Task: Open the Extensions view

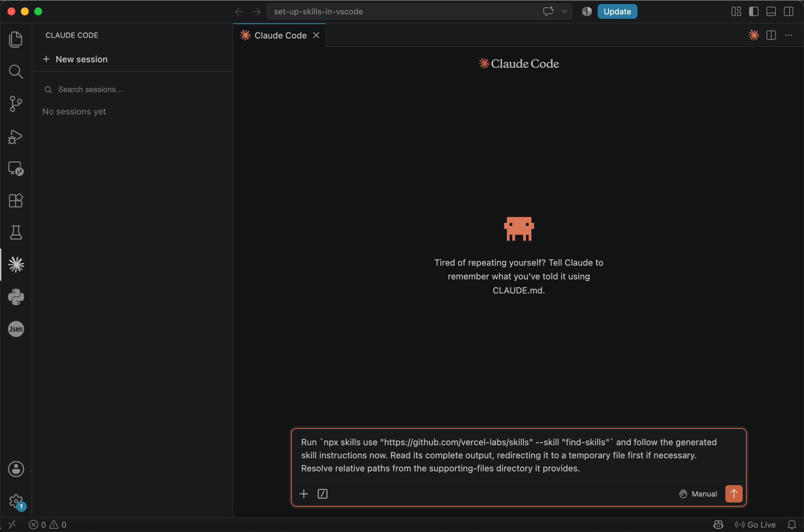Action: pyautogui.click(x=16, y=201)
